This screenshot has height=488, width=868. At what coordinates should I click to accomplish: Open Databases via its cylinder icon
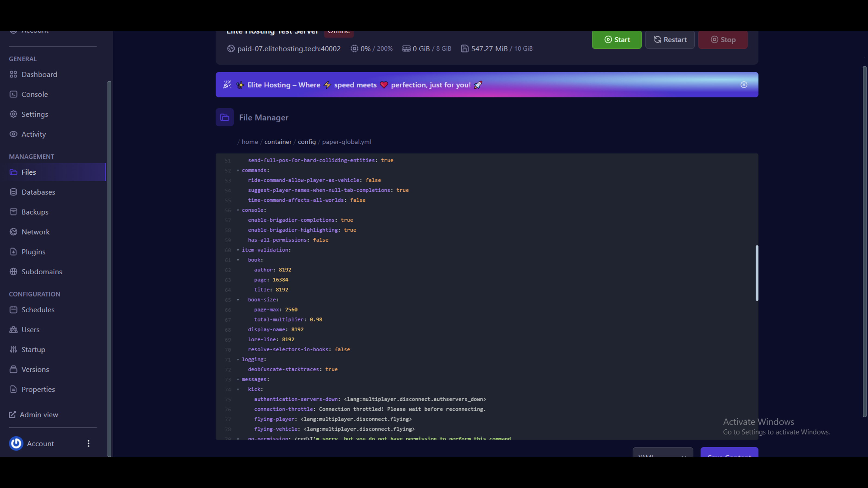coord(14,192)
